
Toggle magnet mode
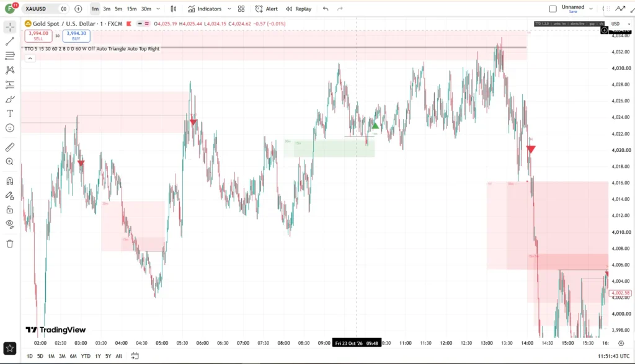click(x=10, y=180)
